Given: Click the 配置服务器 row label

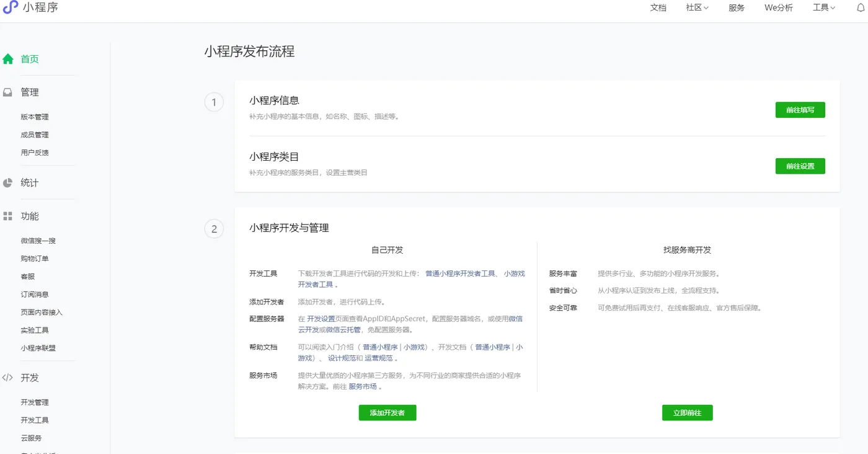Looking at the screenshot, I should pos(267,319).
